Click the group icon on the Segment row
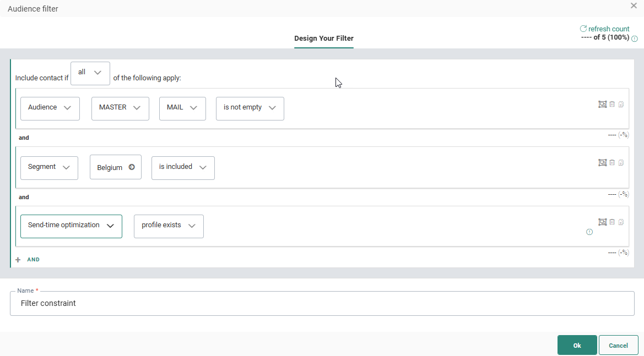Viewport: 644px width, 356px height. (602, 162)
